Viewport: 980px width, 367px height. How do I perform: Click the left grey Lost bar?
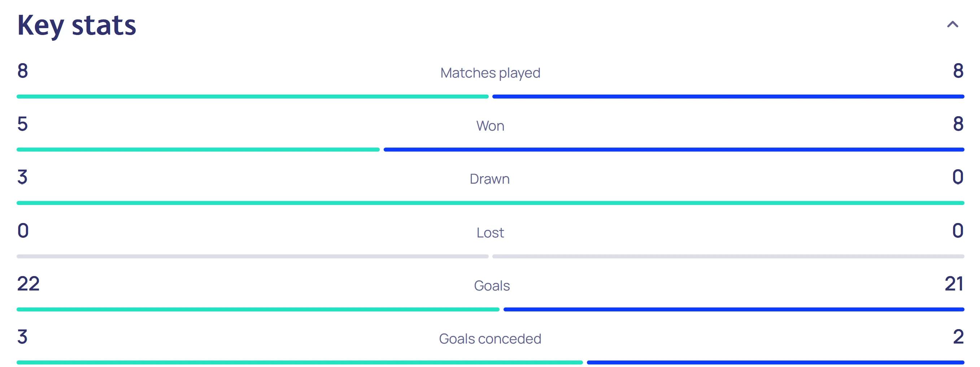[252, 256]
